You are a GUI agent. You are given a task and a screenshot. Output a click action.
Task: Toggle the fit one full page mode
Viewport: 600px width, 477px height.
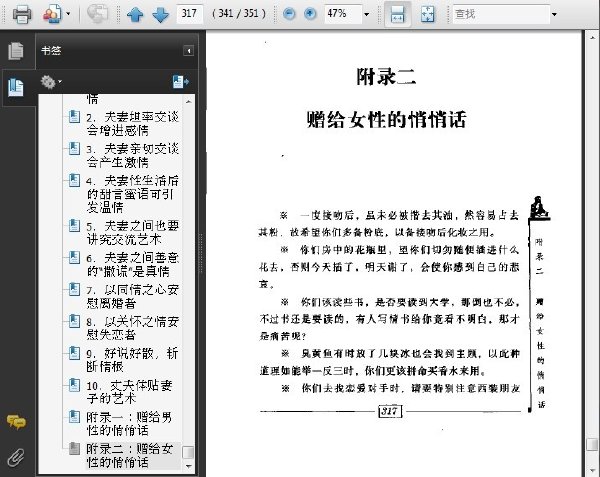427,14
